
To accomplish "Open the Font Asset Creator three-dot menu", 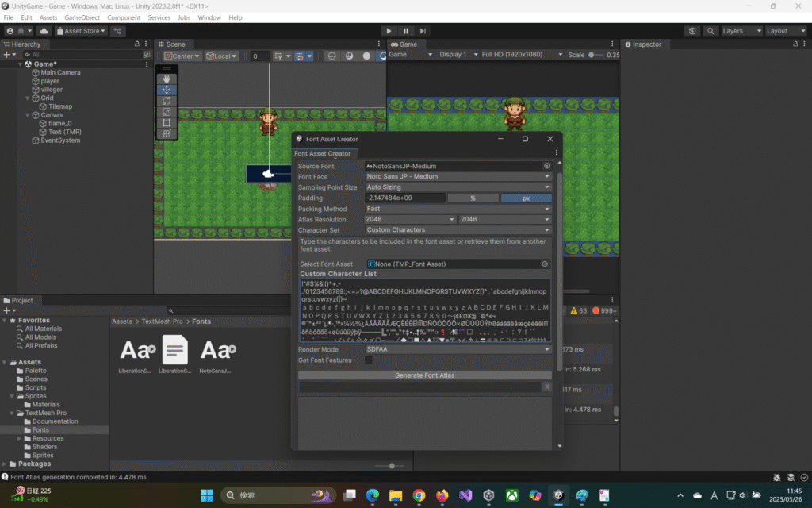I will [x=557, y=153].
